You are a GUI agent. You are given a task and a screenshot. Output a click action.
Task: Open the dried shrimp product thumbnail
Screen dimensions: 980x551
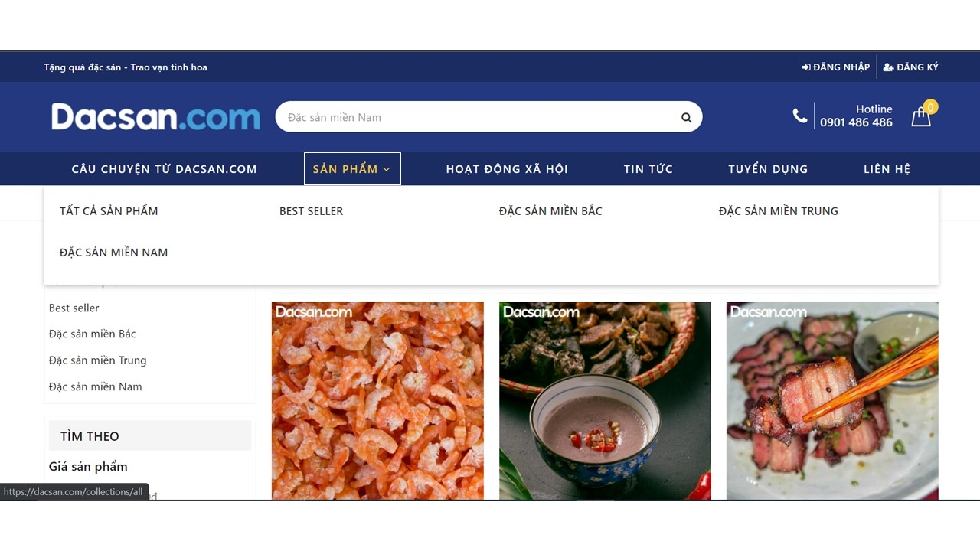coord(377,400)
